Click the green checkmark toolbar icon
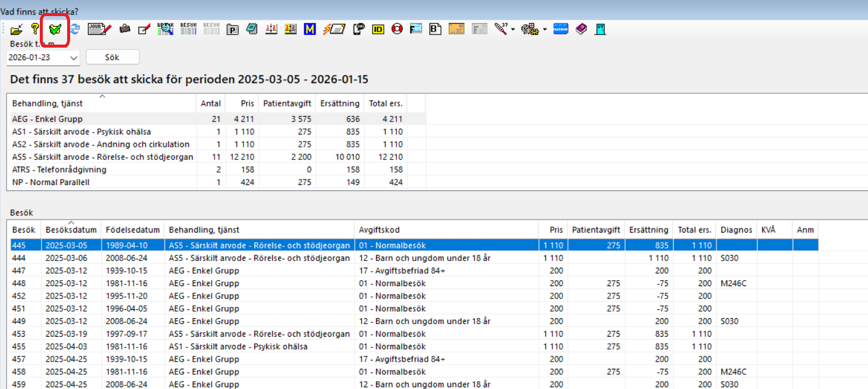 (55, 29)
